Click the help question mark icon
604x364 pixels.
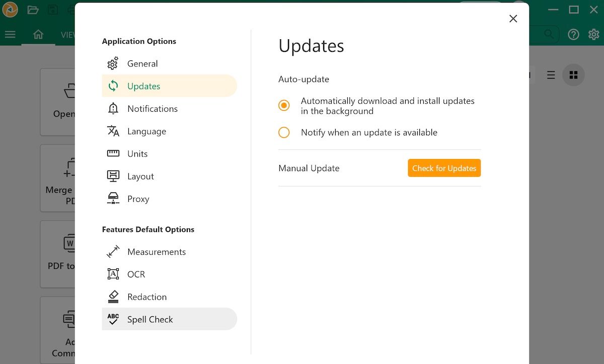click(x=573, y=34)
